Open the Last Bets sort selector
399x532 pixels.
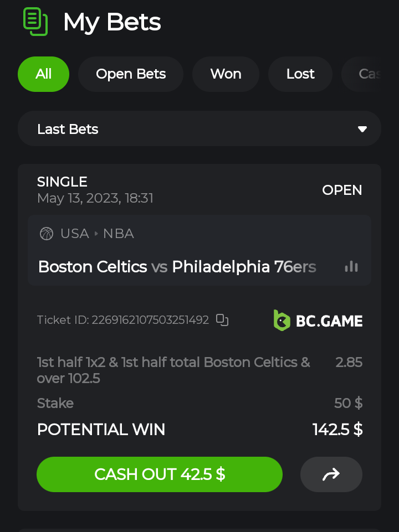pos(199,129)
